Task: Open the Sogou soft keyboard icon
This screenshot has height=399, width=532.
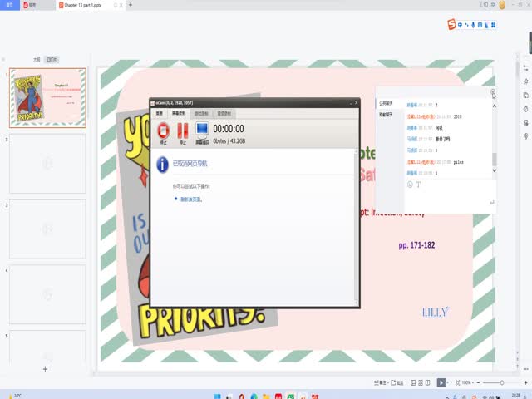Action: 480,25
